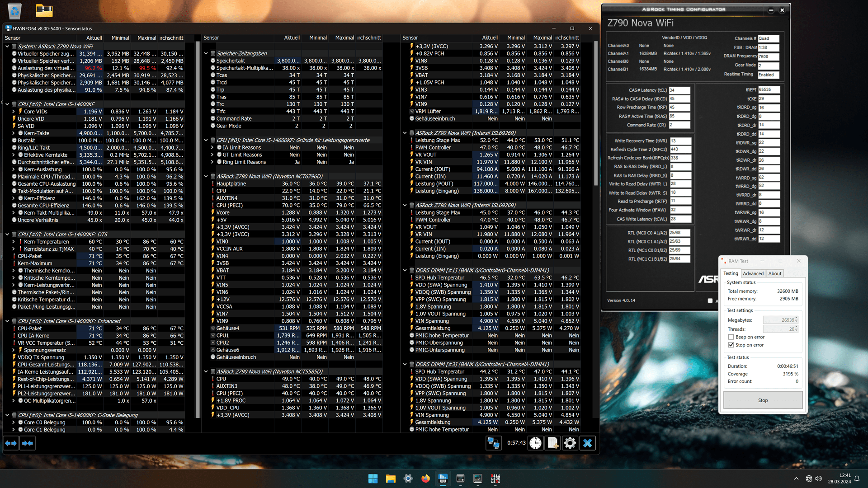Image resolution: width=868 pixels, height=488 pixels.
Task: Stop the running RAM Test
Action: click(x=763, y=400)
